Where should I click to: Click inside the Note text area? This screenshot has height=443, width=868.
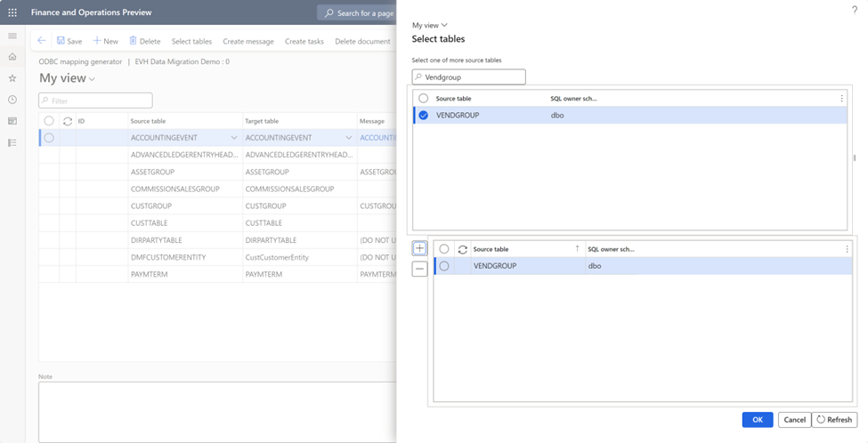(217, 412)
